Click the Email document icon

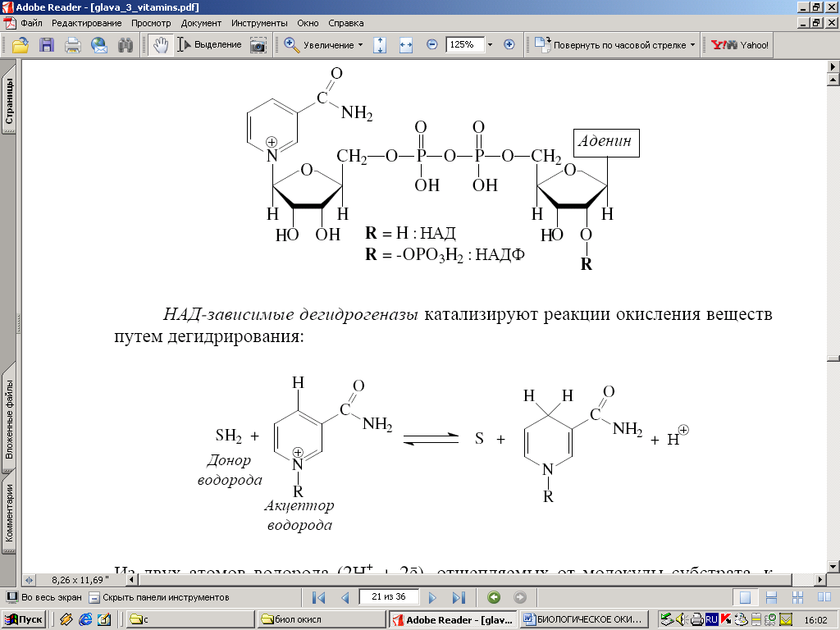tap(99, 45)
